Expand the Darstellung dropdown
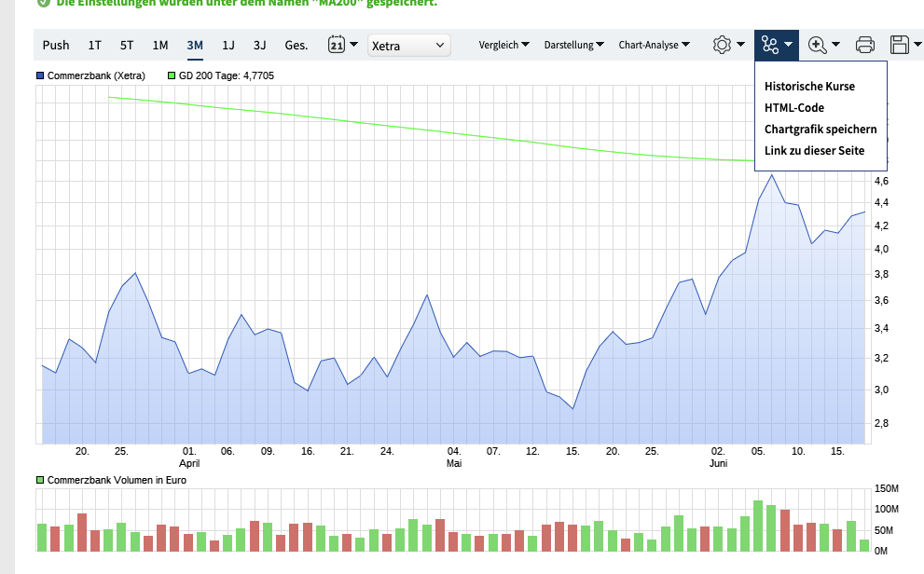Viewport: 924px width, 574px height. pyautogui.click(x=574, y=45)
